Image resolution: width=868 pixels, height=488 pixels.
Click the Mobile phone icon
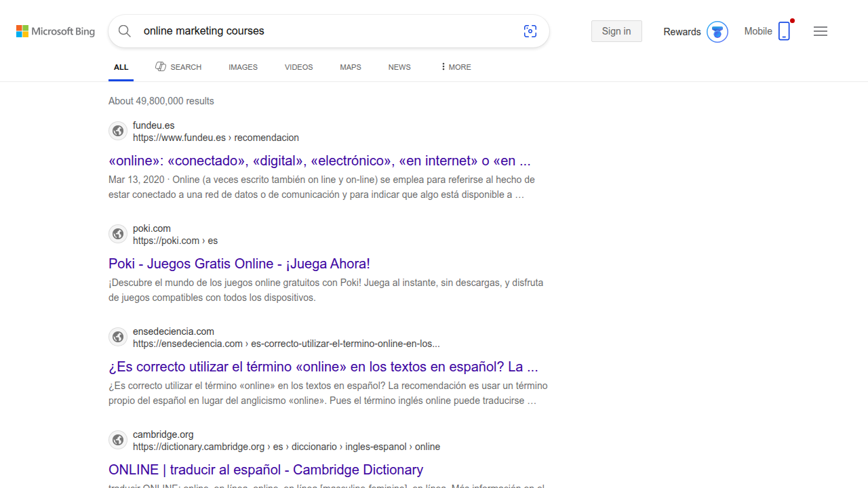784,31
